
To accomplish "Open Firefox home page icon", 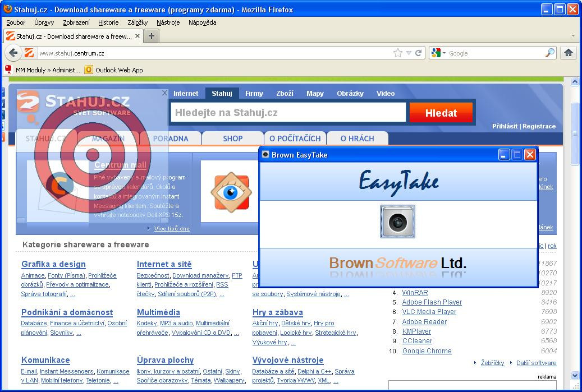I will pyautogui.click(x=569, y=53).
